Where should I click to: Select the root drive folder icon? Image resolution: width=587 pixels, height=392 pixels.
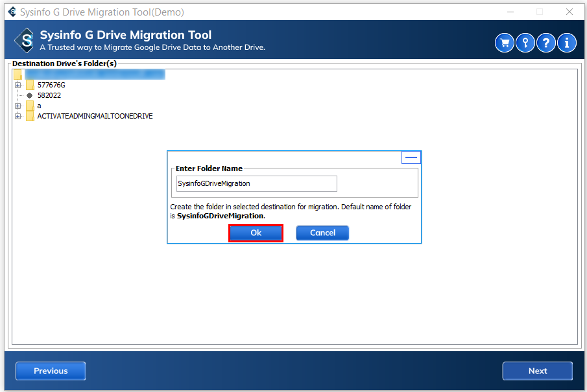coord(18,75)
